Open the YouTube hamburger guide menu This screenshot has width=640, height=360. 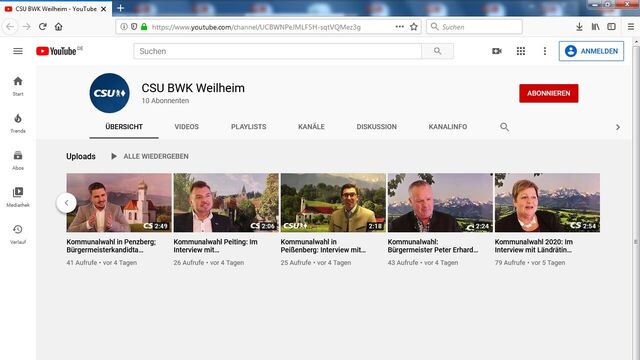(18, 51)
